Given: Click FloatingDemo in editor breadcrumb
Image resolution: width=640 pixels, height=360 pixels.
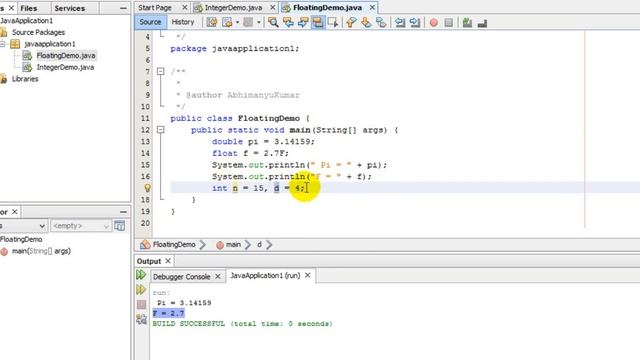Looking at the screenshot, I should [x=174, y=244].
